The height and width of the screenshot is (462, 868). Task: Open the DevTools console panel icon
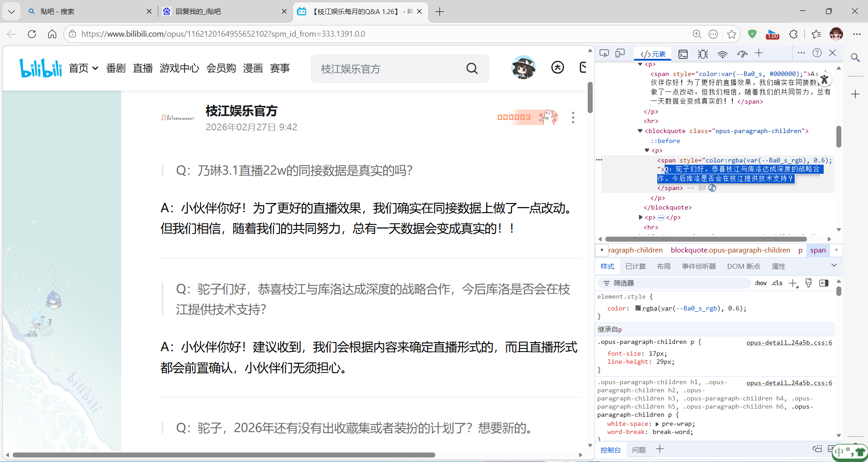[683, 54]
